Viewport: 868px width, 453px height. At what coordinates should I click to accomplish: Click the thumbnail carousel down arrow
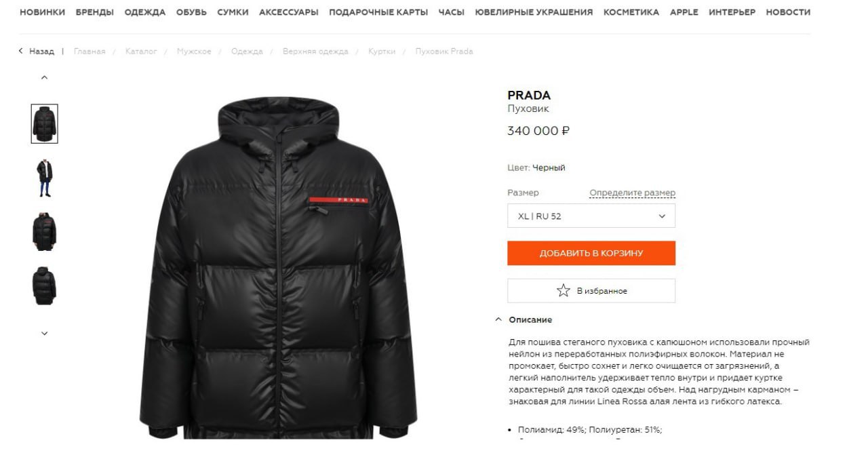click(45, 333)
